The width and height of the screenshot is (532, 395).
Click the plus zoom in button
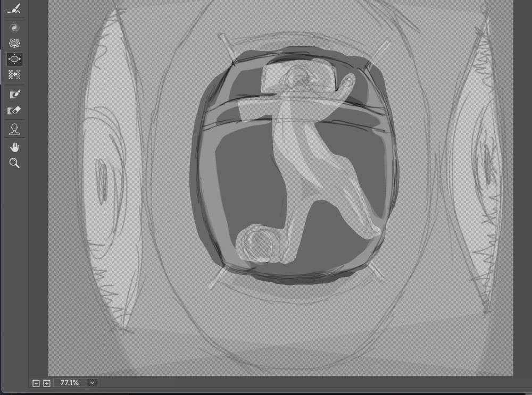(x=47, y=383)
